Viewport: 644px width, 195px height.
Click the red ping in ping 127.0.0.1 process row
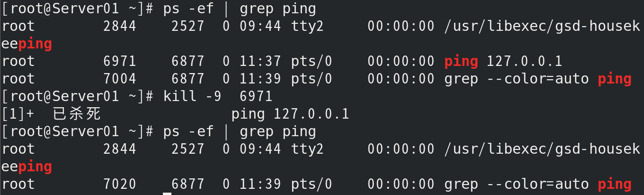click(461, 61)
